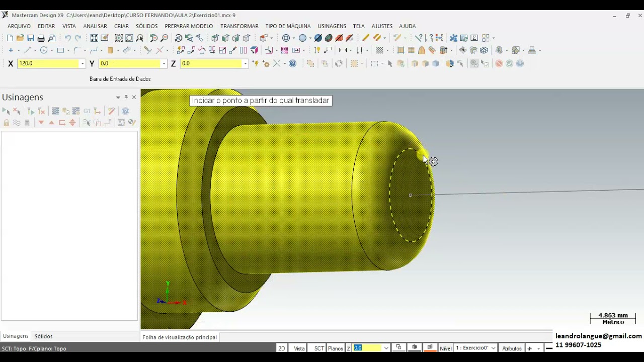
Task: Fit geometry to screen icon
Action: tap(94, 38)
